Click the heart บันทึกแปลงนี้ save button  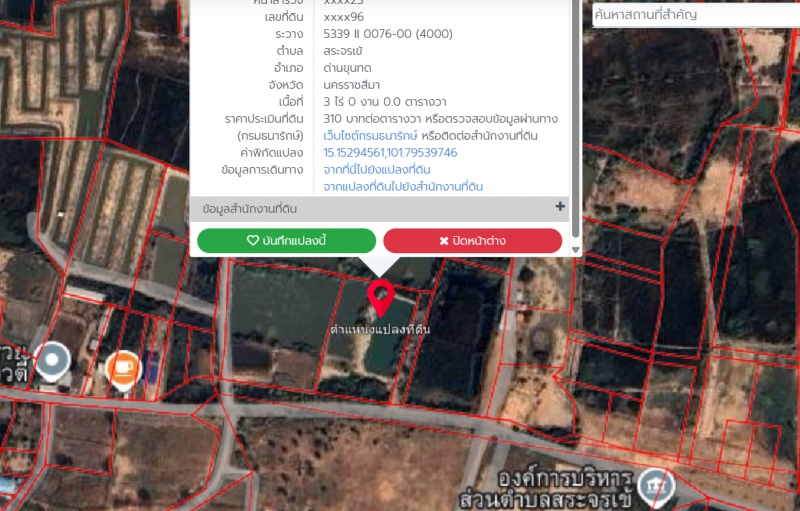(286, 241)
